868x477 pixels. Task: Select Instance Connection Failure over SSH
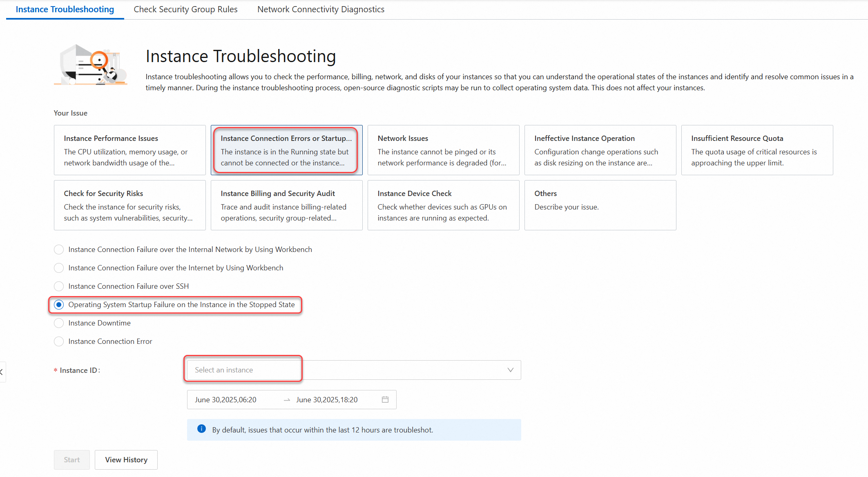coord(59,286)
